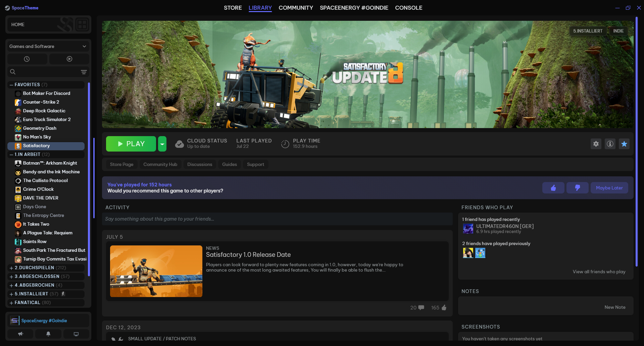644x346 pixels.
Task: Create a New Note
Action: [x=615, y=307]
